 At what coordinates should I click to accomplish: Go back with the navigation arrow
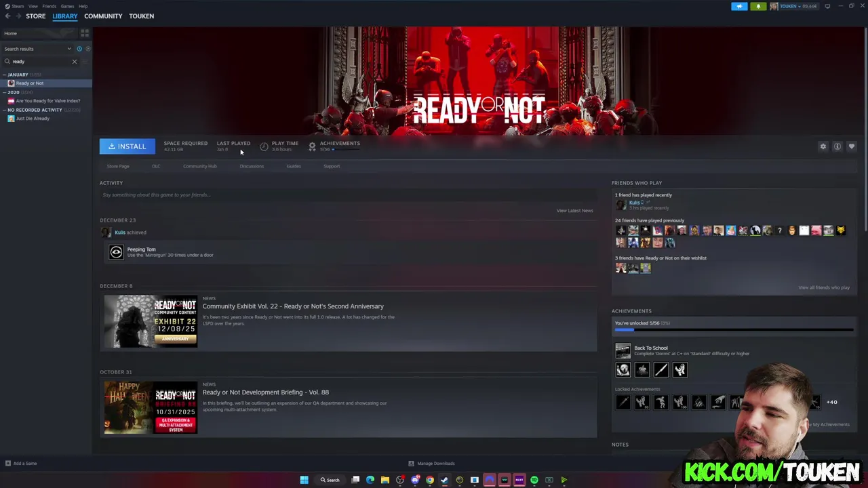point(7,16)
